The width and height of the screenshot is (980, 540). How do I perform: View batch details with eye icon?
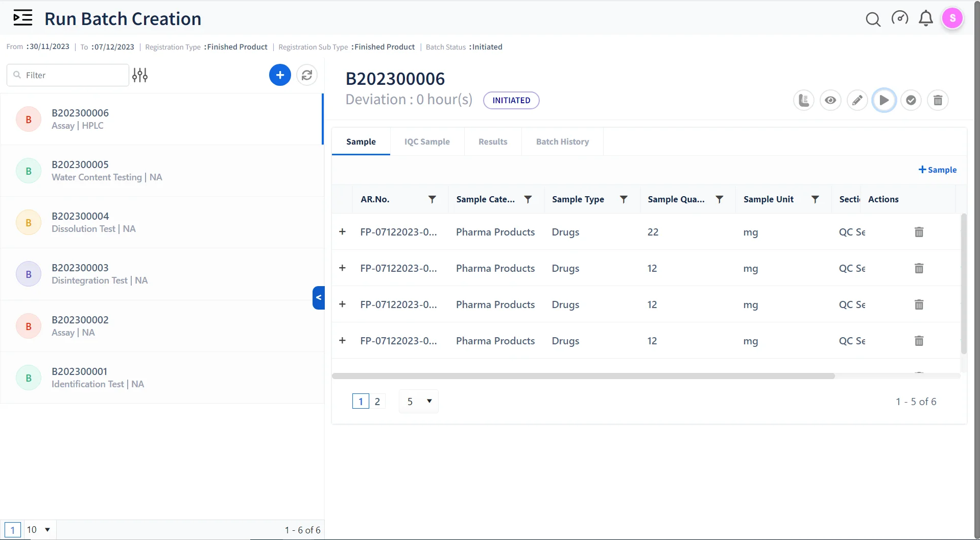(830, 100)
